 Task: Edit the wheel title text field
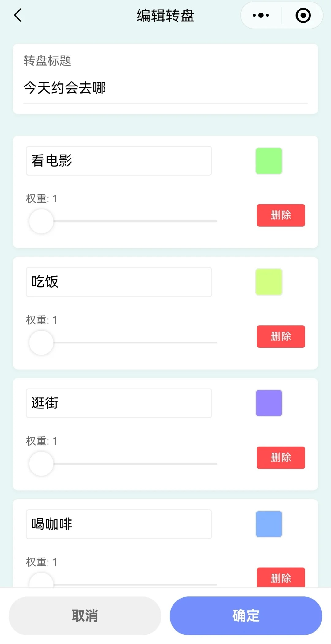[x=165, y=88]
